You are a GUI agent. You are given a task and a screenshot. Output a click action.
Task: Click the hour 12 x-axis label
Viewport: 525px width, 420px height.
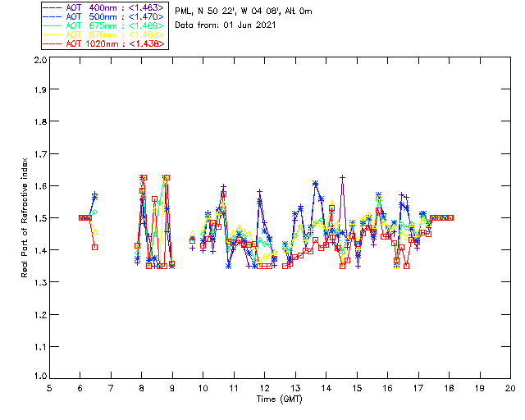[x=264, y=388]
